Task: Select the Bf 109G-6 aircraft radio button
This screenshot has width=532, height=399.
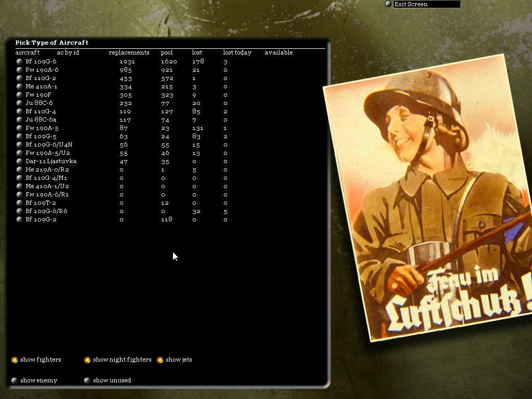Action: click(x=19, y=61)
